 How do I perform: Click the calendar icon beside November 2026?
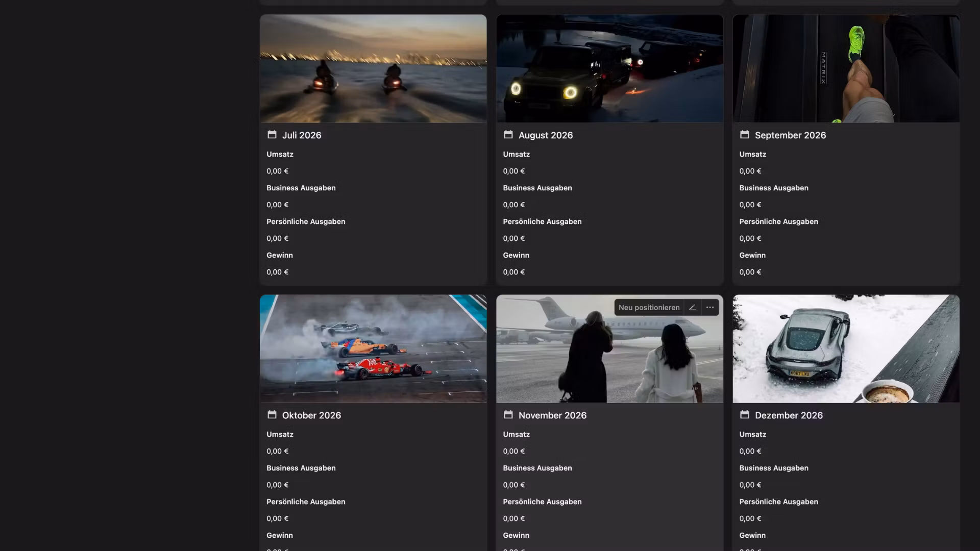click(508, 415)
